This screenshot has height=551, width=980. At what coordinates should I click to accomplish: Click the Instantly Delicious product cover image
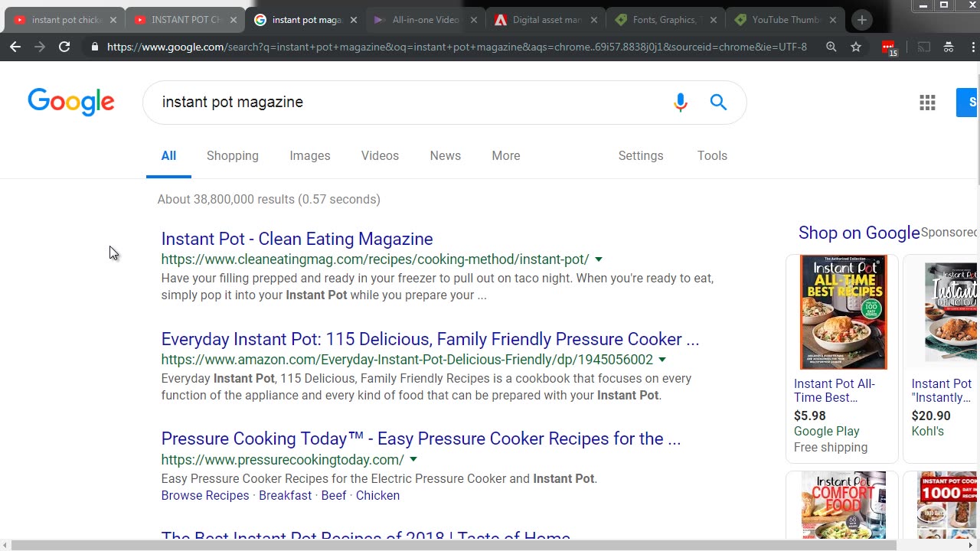[x=951, y=312]
